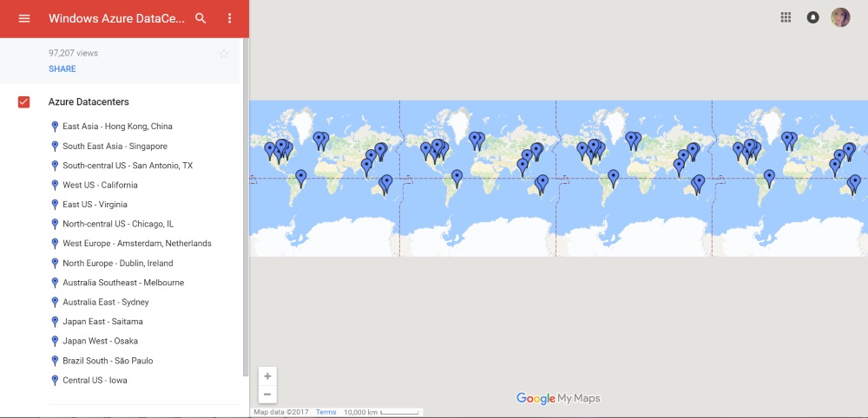
Task: Open the Google apps grid
Action: point(786,17)
